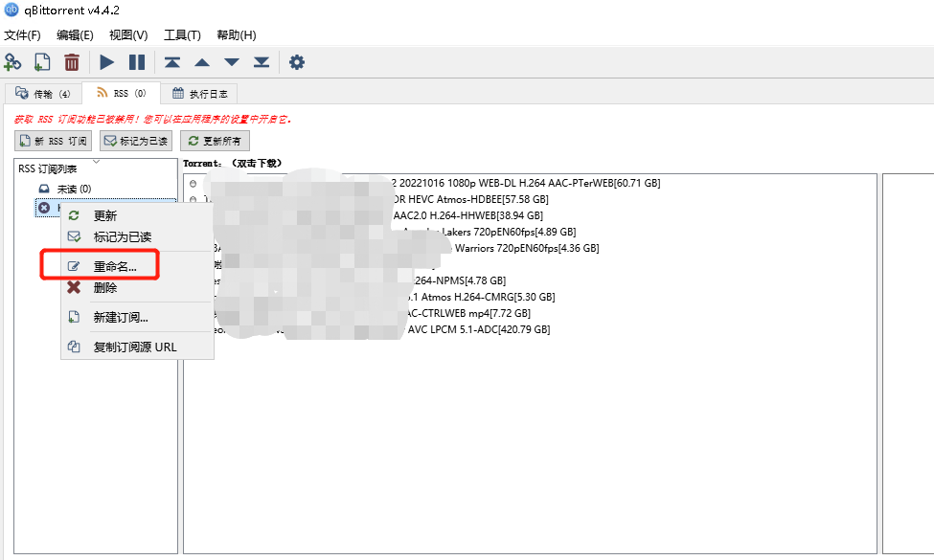The width and height of the screenshot is (934, 560).
Task: Click the red trash delete toolbar icon
Action: point(72,62)
